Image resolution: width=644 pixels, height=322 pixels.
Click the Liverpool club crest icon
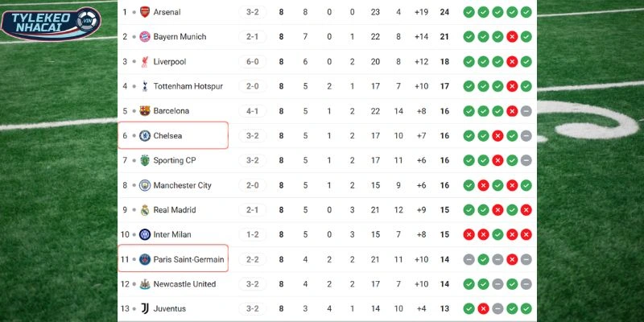pyautogui.click(x=145, y=62)
